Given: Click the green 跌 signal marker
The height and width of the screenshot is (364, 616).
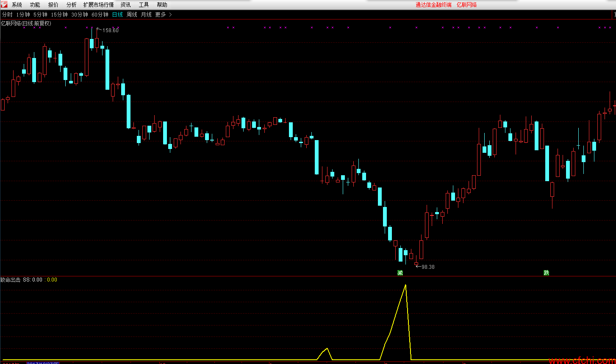Looking at the screenshot, I should coord(547,273).
